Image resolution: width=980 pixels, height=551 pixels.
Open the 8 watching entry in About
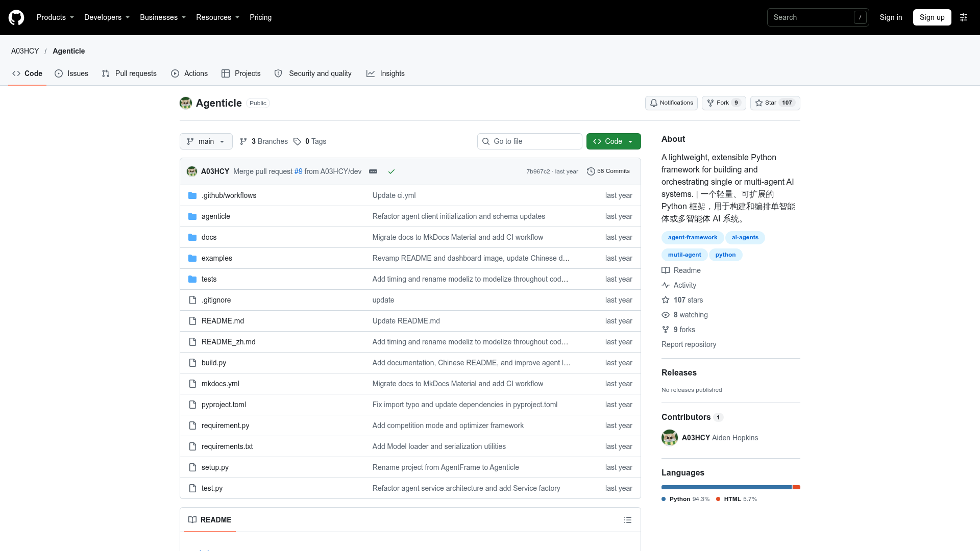click(x=685, y=315)
